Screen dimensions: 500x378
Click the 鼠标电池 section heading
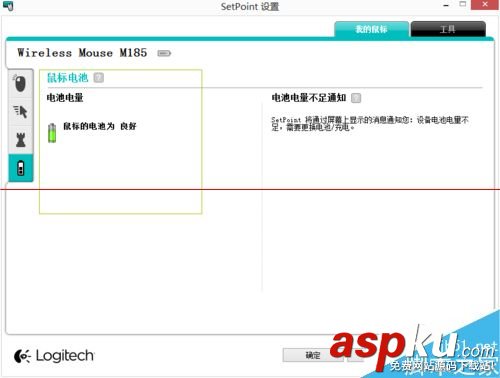(x=67, y=78)
